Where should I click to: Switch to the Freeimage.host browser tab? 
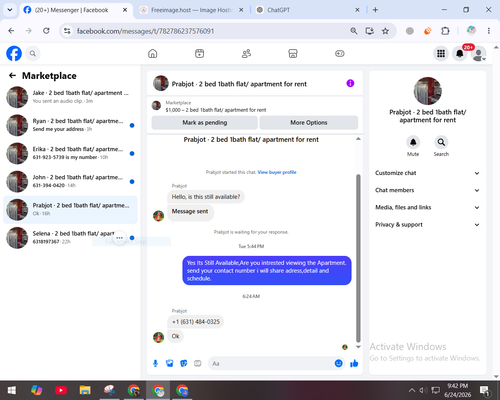191,10
